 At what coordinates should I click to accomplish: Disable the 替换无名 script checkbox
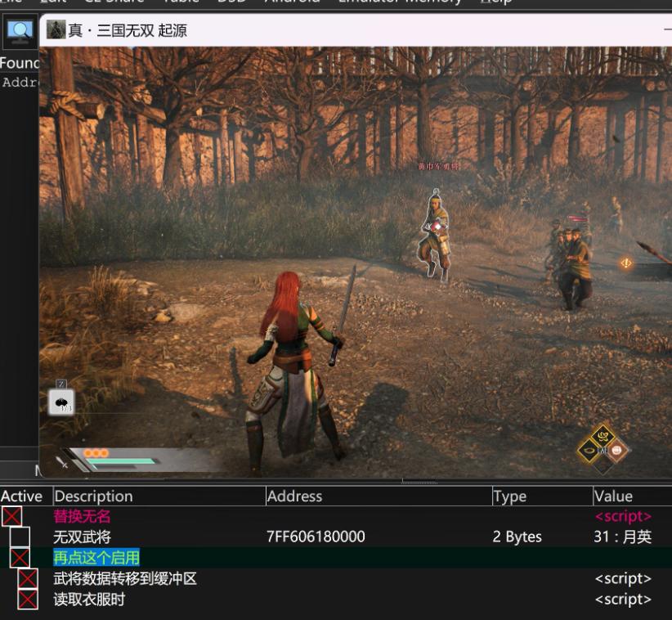(x=11, y=516)
